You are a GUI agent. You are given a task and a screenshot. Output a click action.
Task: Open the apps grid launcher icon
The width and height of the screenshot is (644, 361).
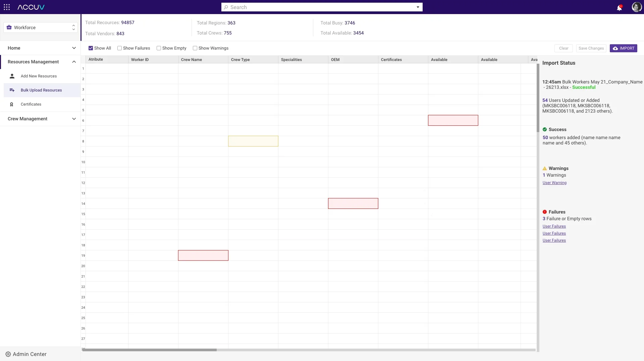pos(7,7)
